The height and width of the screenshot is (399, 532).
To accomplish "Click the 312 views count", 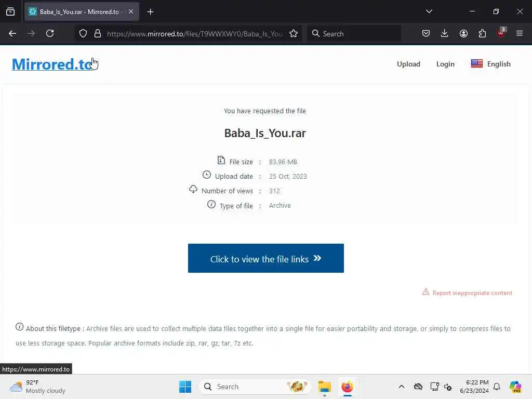I will [274, 191].
